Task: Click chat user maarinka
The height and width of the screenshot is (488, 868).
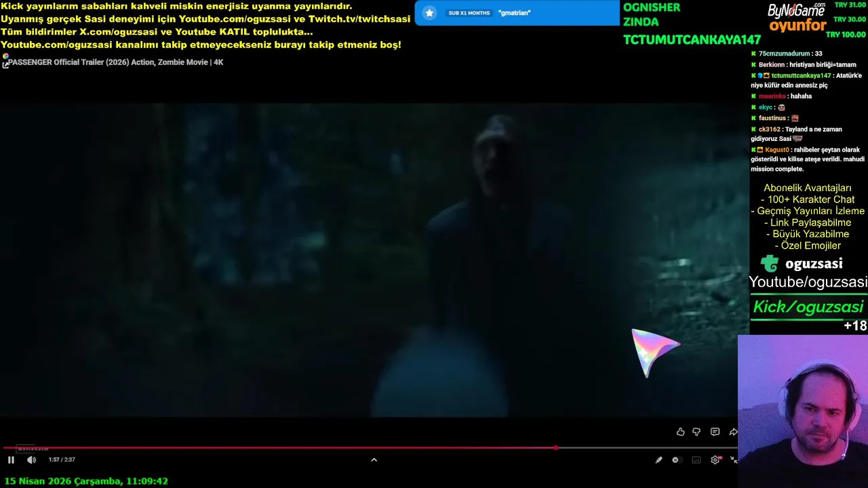Action: [772, 96]
